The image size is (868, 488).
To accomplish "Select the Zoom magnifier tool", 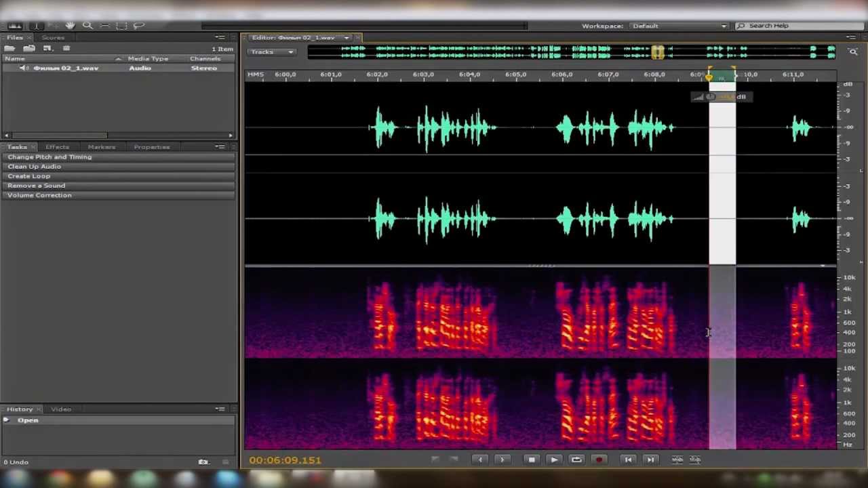I will [x=87, y=26].
